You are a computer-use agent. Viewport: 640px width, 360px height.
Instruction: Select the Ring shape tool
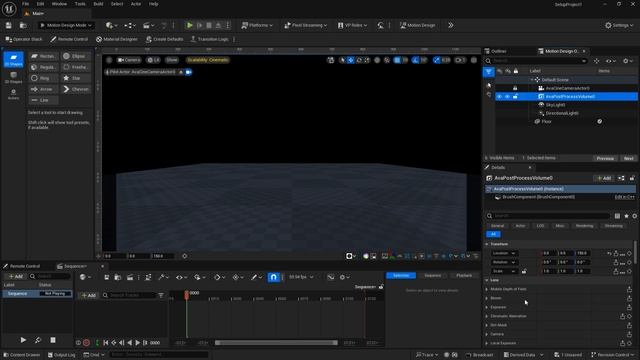[43, 78]
